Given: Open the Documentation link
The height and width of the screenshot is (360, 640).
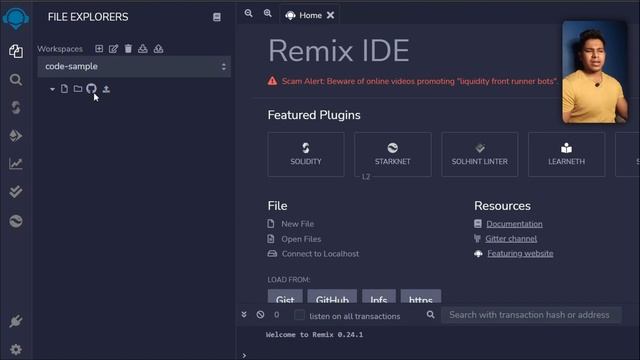Looking at the screenshot, I should [514, 224].
